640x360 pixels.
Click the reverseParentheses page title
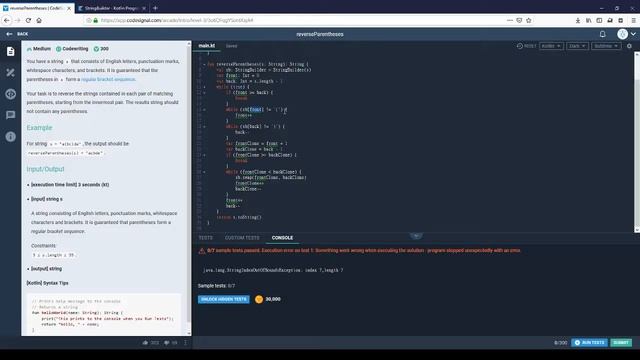[x=320, y=34]
